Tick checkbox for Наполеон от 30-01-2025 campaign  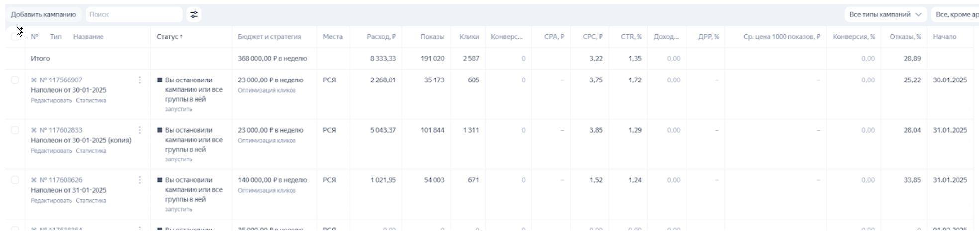point(15,80)
